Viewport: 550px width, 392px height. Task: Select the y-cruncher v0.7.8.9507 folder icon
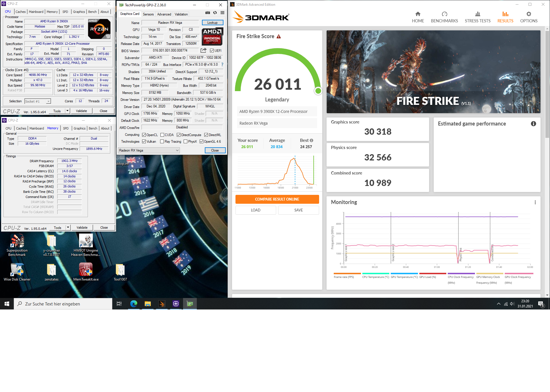(x=52, y=245)
